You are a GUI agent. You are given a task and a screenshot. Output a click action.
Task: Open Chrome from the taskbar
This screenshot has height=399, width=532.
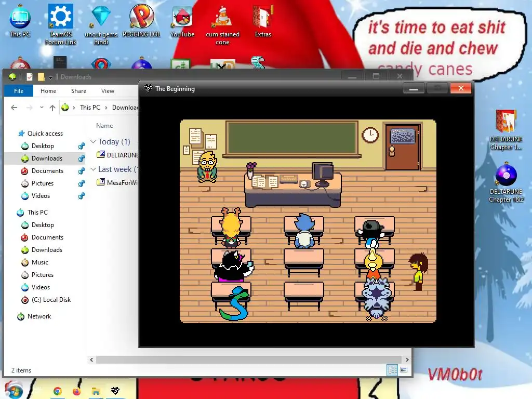point(57,391)
